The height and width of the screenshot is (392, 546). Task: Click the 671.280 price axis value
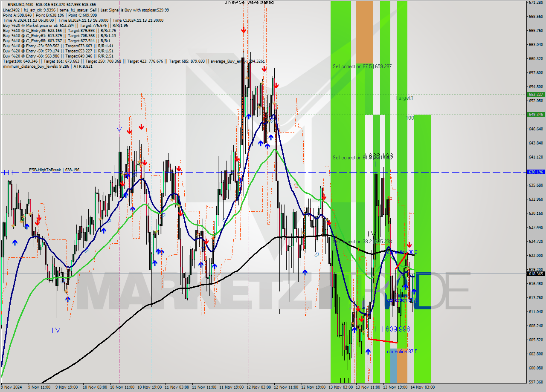click(x=535, y=3)
